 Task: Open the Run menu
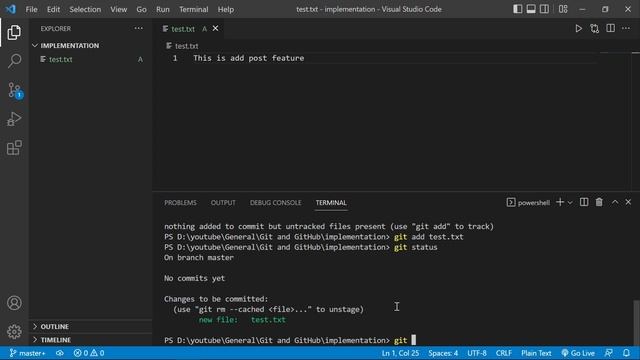pos(162,9)
